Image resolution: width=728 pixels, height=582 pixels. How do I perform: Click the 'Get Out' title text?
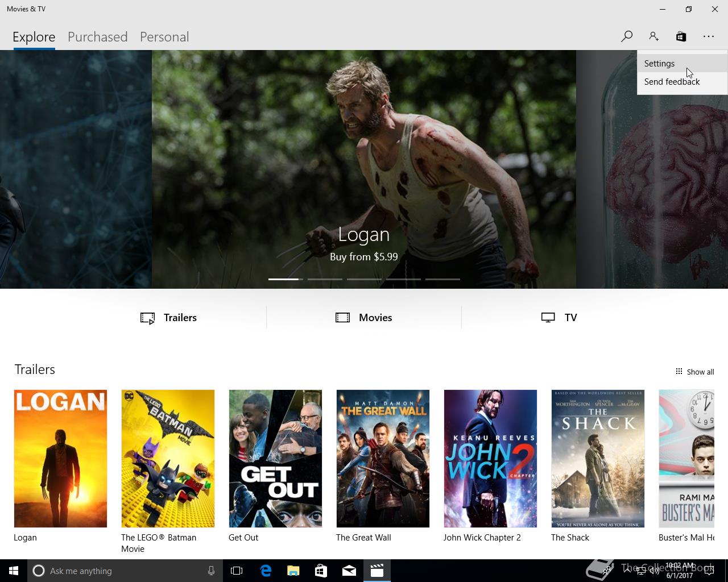(243, 538)
